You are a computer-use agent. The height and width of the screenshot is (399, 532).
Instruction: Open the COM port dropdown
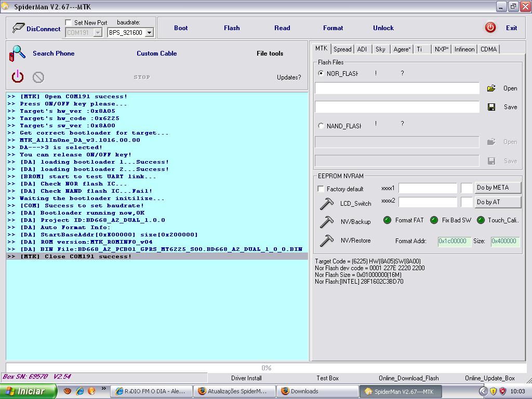pos(98,33)
